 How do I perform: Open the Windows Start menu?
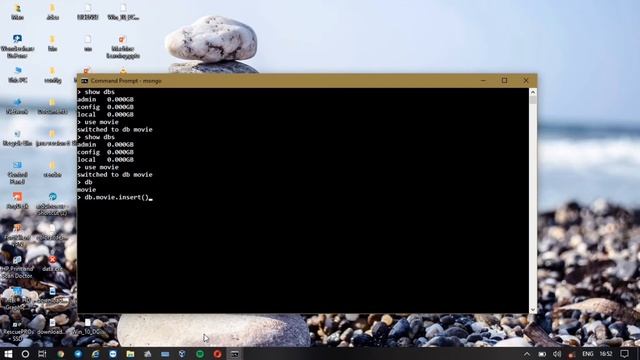pos(8,354)
